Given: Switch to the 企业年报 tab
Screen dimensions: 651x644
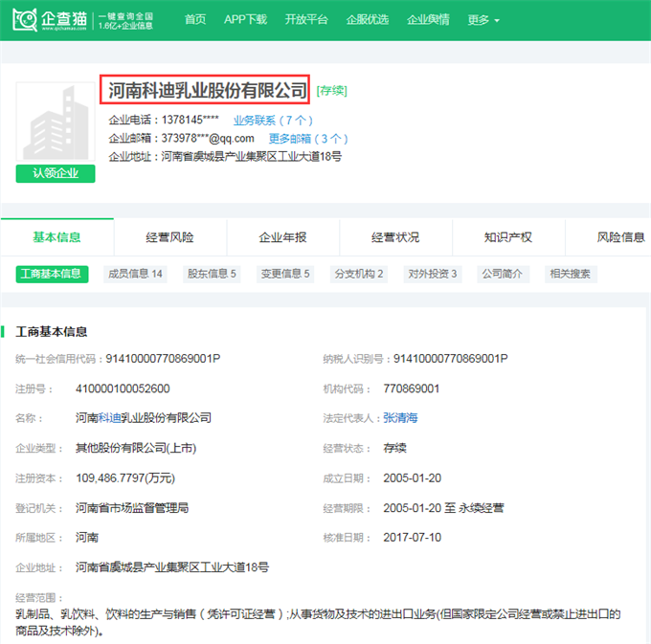Looking at the screenshot, I should pos(282,237).
